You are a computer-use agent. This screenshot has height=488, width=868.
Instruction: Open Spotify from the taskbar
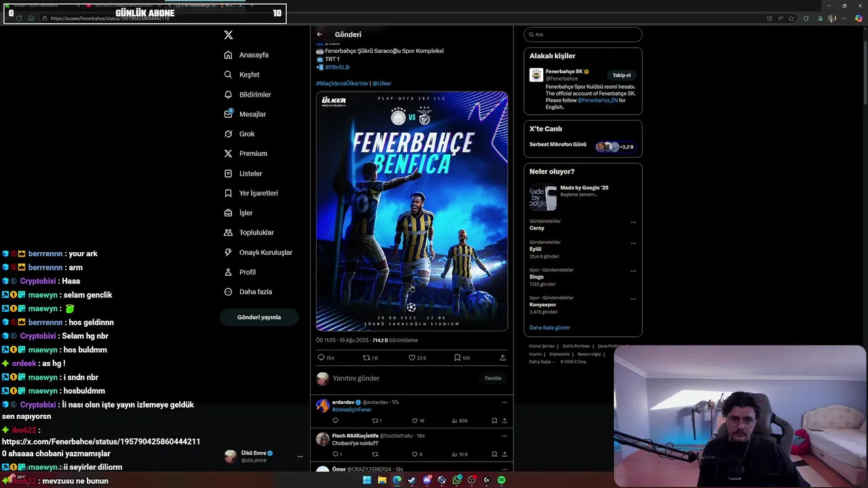tap(502, 480)
